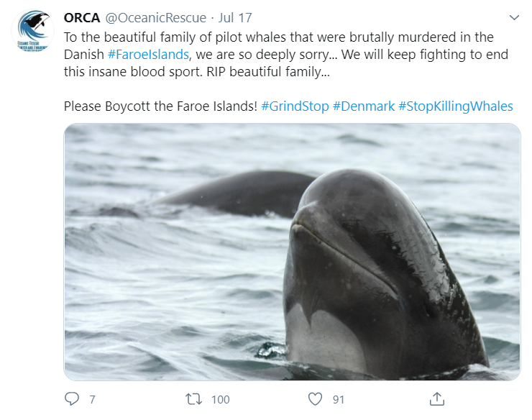The width and height of the screenshot is (532, 420).
Task: Open the Jul 17 timestamp link
Action: point(234,17)
